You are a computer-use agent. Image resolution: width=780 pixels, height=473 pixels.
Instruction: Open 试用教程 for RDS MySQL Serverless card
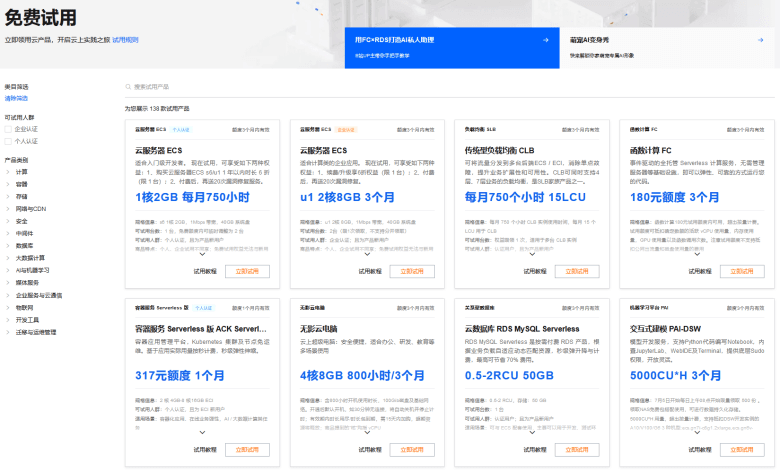click(x=535, y=450)
